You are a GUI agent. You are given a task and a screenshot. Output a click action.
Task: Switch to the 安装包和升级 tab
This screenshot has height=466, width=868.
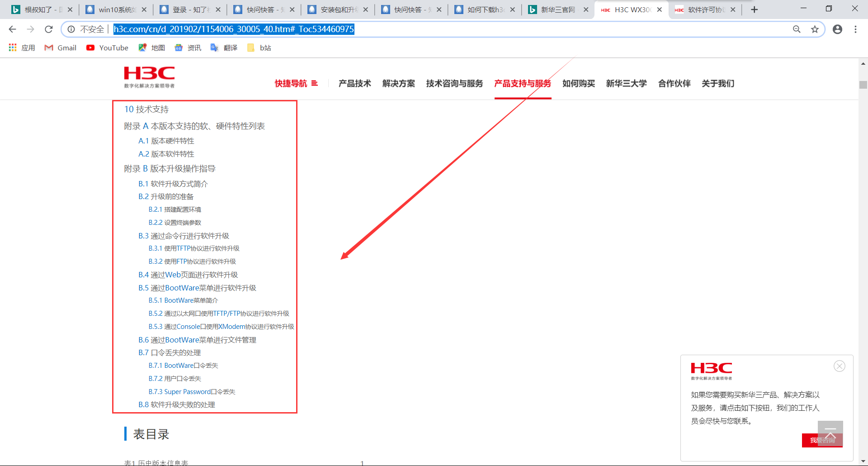(x=337, y=10)
